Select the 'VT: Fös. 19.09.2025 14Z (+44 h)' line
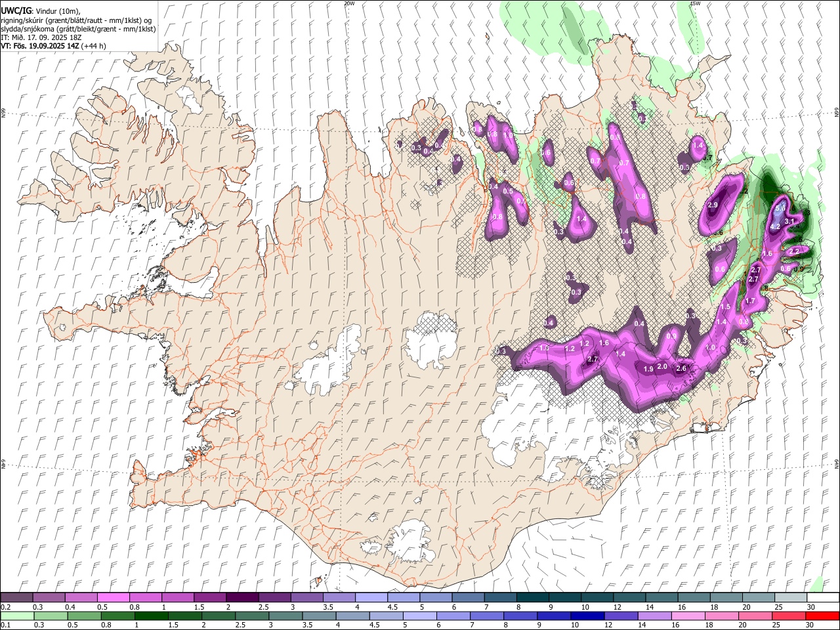This screenshot has height=630, width=840. [53, 46]
